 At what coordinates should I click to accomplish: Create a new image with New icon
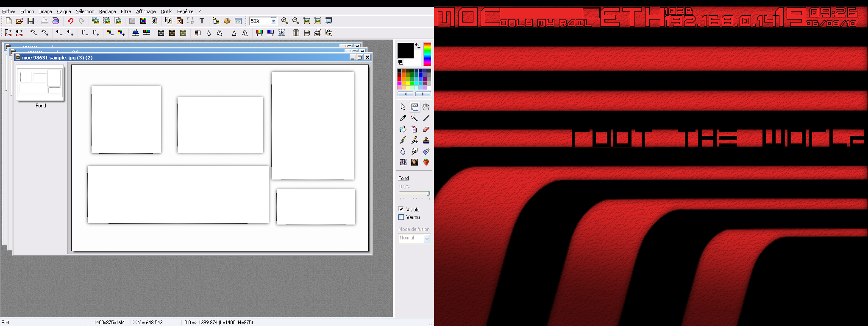pos(8,21)
